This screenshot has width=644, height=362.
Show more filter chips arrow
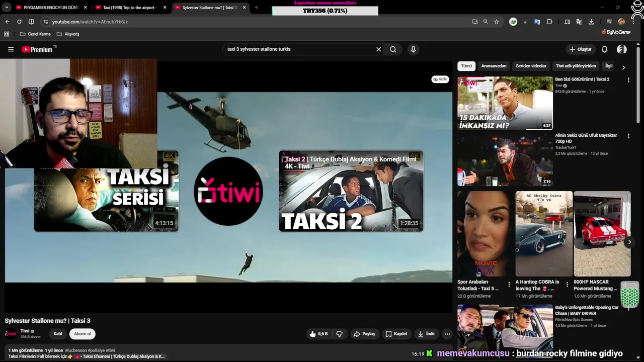click(x=623, y=67)
